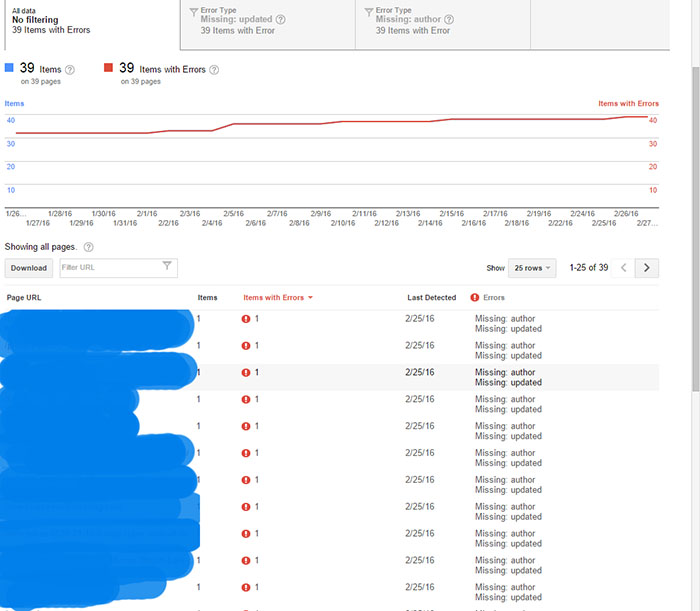700x611 pixels.
Task: Go to next page of results
Action: click(646, 268)
